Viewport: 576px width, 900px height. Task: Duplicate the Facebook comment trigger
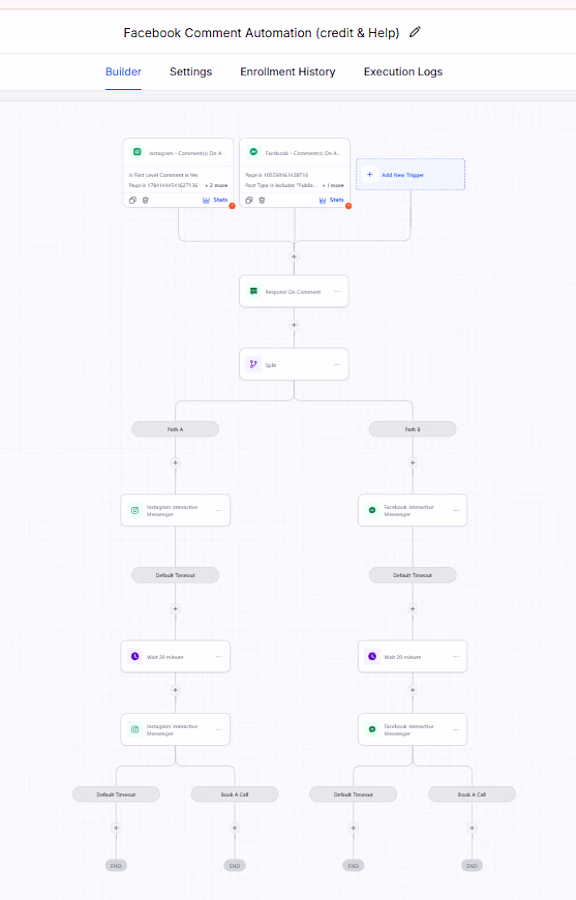tap(249, 200)
